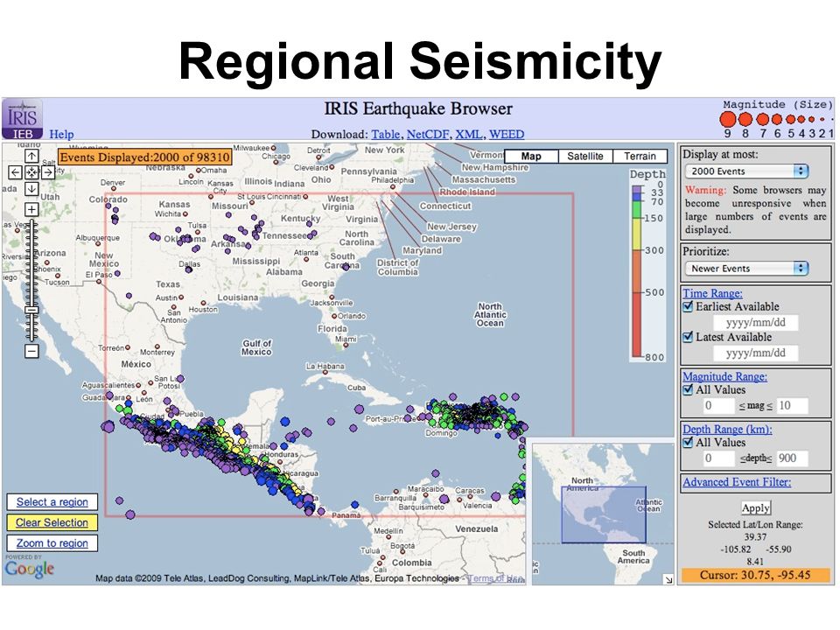This screenshot has height=630, width=840.
Task: Click 'Cursor: 30.75, -95.45' readout
Action: [x=755, y=575]
